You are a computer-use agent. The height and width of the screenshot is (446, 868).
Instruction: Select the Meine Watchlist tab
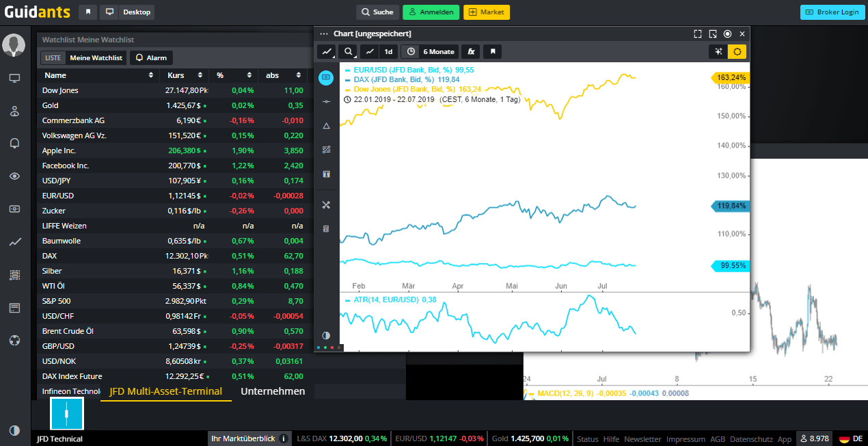[x=96, y=58]
